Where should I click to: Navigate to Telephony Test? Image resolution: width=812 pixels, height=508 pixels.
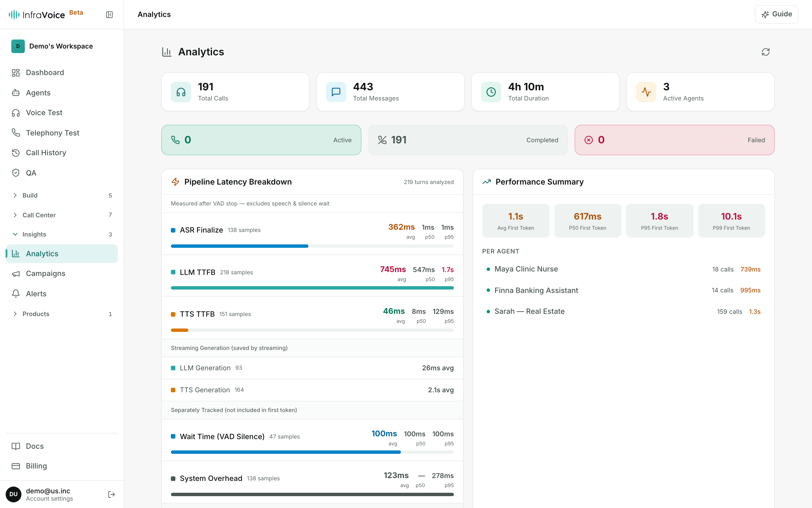pyautogui.click(x=62, y=133)
